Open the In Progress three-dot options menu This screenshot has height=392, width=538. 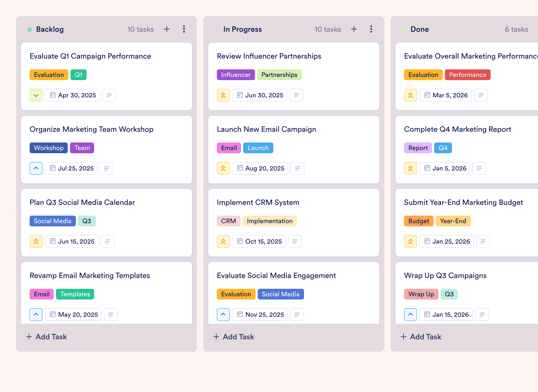(x=371, y=29)
